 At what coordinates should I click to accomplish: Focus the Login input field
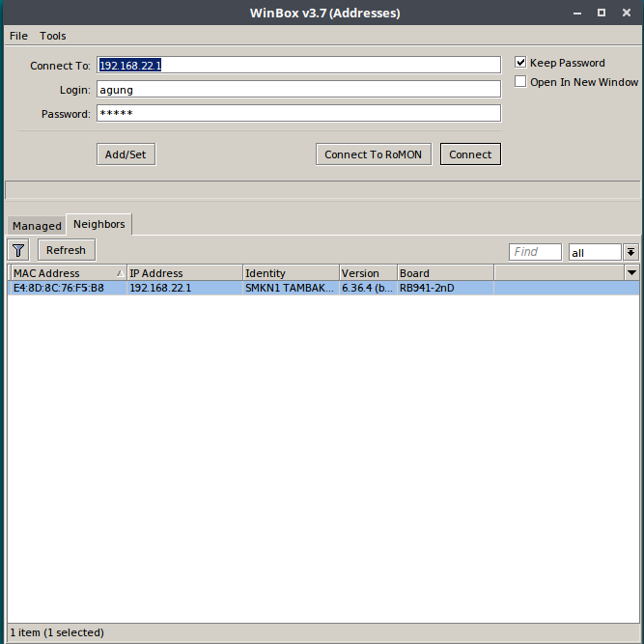(298, 89)
